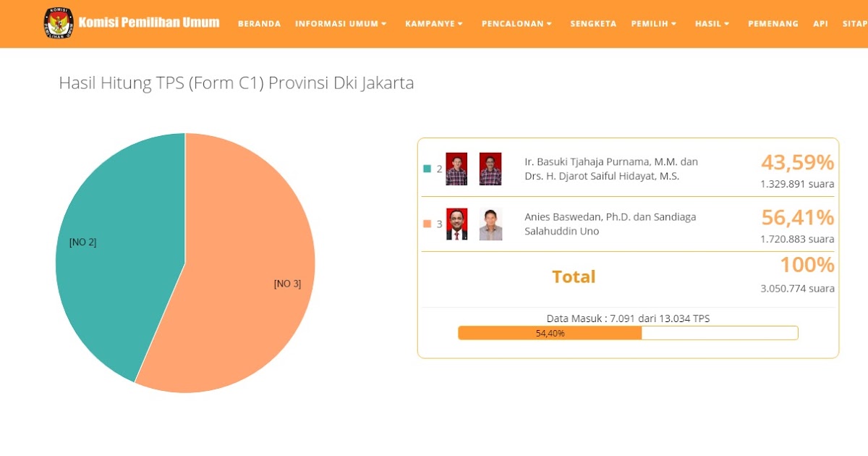
Task: Open the HASIL dropdown menu
Action: [710, 23]
